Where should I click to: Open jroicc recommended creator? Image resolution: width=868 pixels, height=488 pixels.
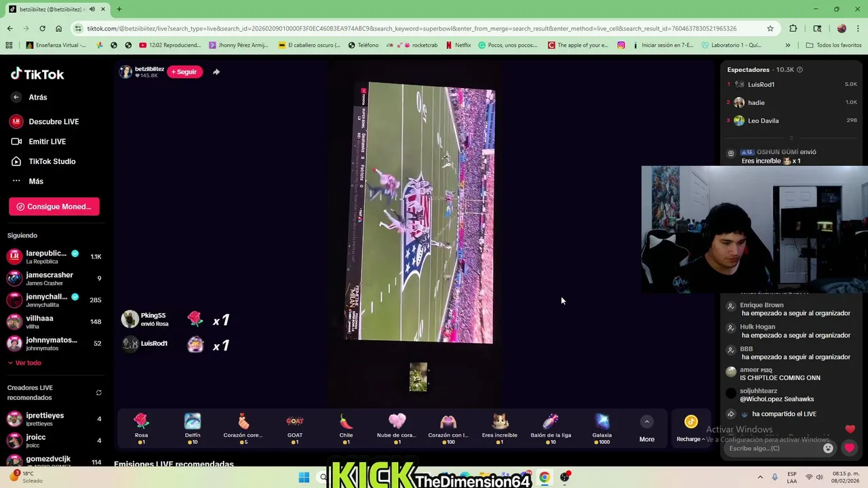pyautogui.click(x=54, y=441)
